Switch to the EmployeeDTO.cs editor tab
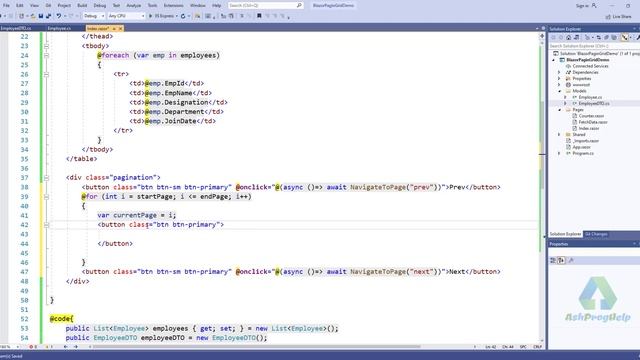The width and height of the screenshot is (640, 360). click(x=16, y=28)
